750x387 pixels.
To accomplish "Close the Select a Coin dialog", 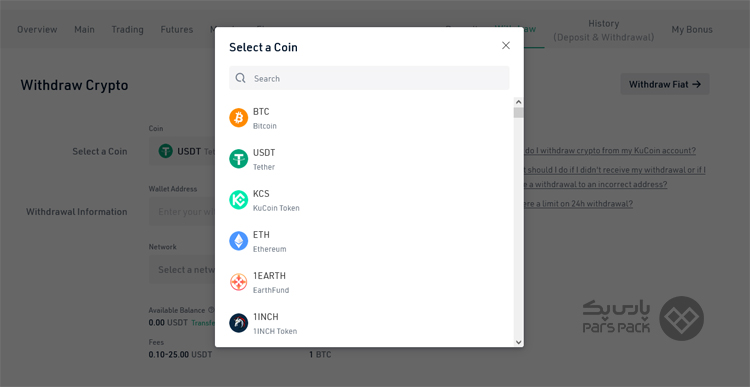I will click(x=506, y=45).
